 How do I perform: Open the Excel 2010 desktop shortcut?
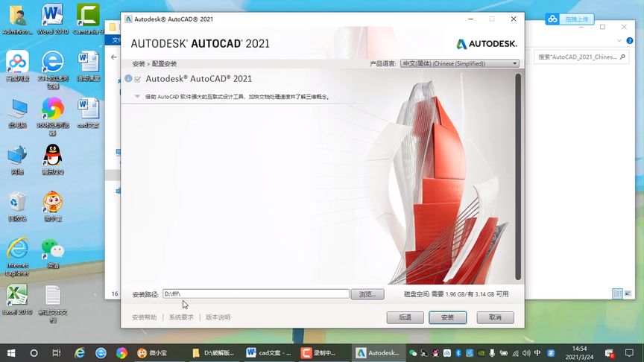click(17, 300)
